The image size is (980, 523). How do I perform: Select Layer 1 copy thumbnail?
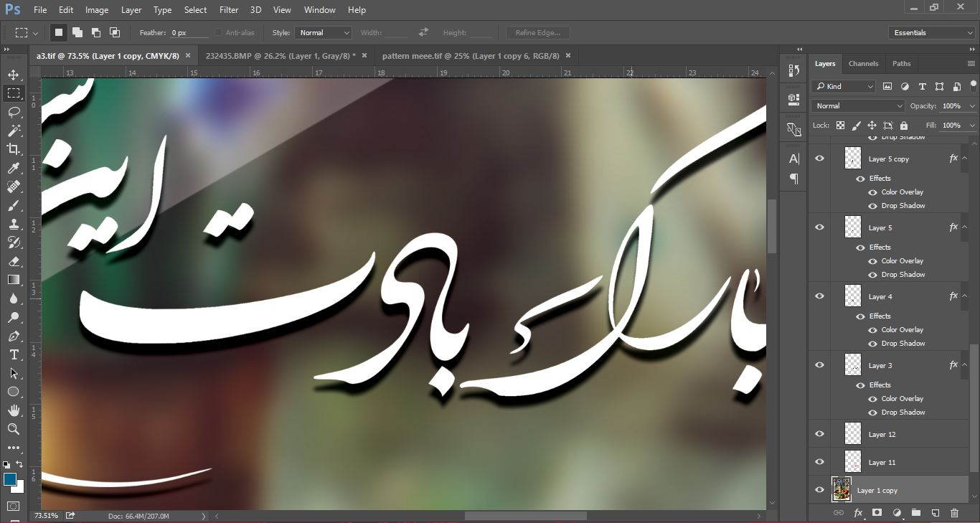point(842,490)
